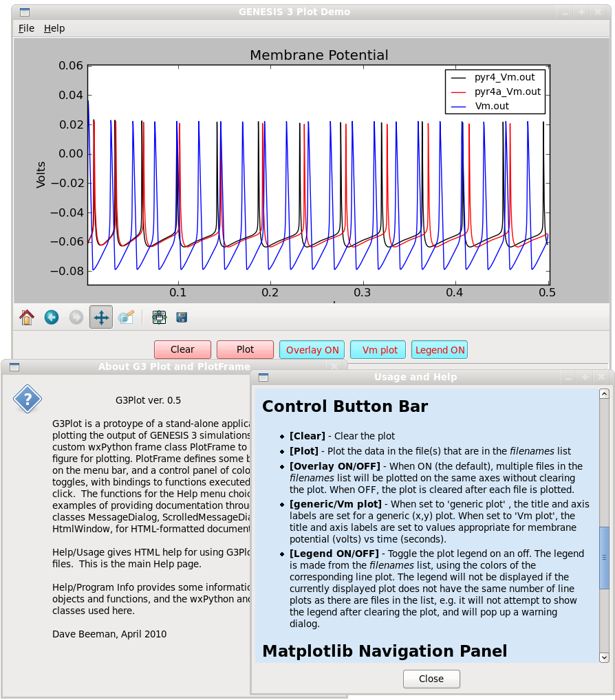Open the About G3 Plot window menu icon

tap(14, 367)
